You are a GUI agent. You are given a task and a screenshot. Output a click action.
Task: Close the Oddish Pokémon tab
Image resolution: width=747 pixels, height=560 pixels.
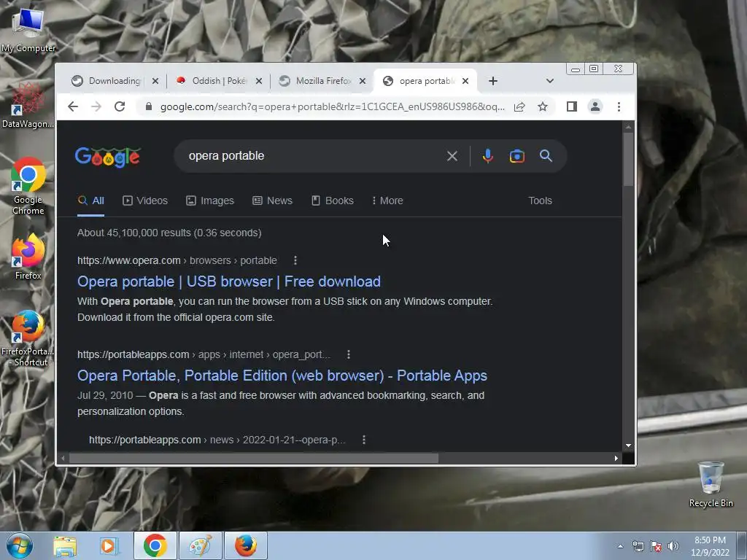pos(259,81)
